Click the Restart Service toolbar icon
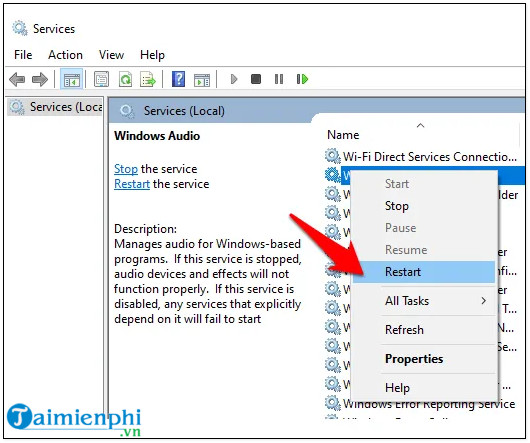 point(302,79)
